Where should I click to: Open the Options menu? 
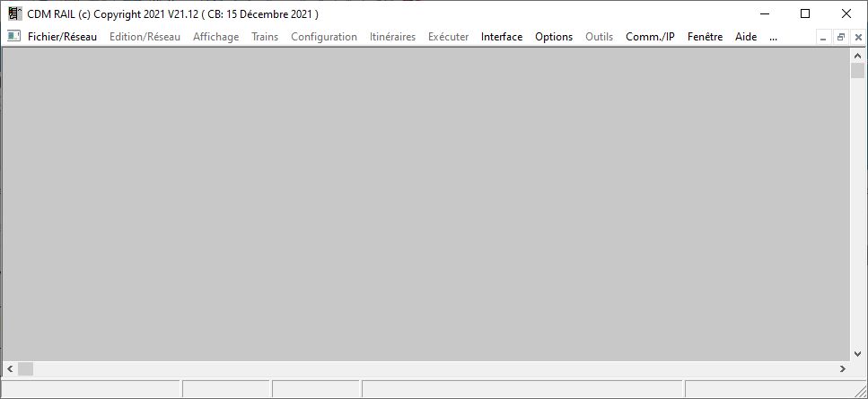pyautogui.click(x=554, y=37)
